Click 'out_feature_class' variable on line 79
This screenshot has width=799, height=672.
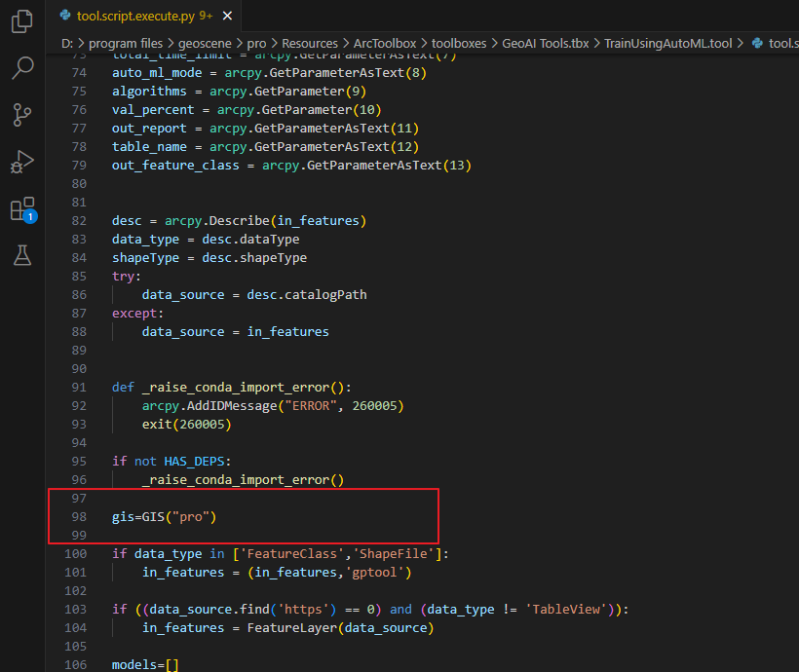tap(175, 165)
